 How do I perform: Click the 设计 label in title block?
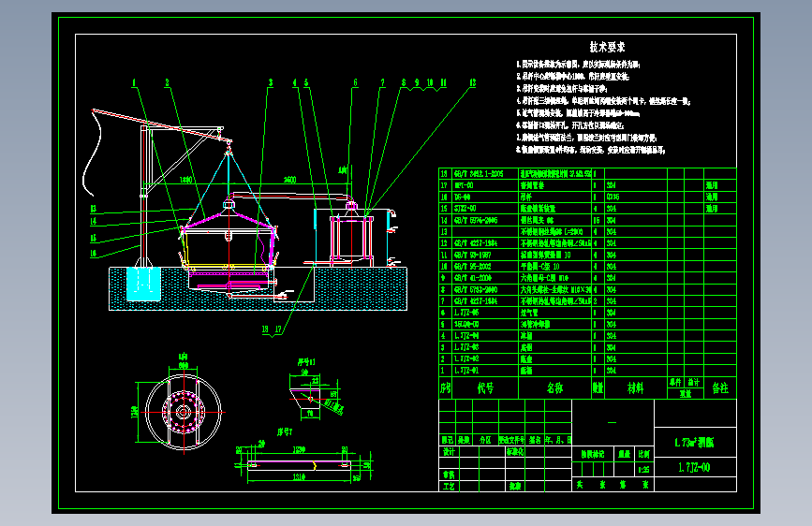tap(449, 451)
